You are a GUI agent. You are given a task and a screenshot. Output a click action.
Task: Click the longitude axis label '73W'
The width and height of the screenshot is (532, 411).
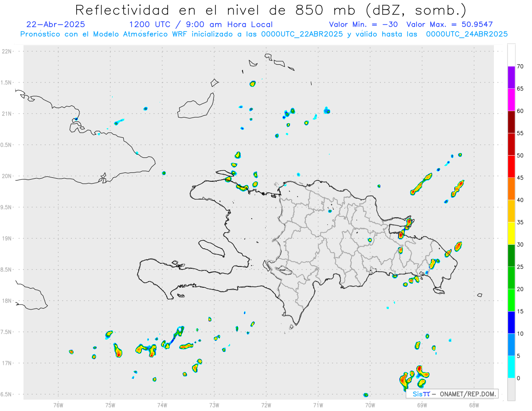[x=214, y=405]
